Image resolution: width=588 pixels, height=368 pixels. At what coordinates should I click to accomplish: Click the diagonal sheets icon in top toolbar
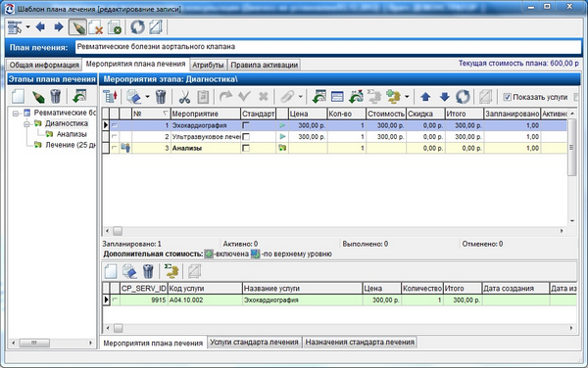tap(156, 27)
